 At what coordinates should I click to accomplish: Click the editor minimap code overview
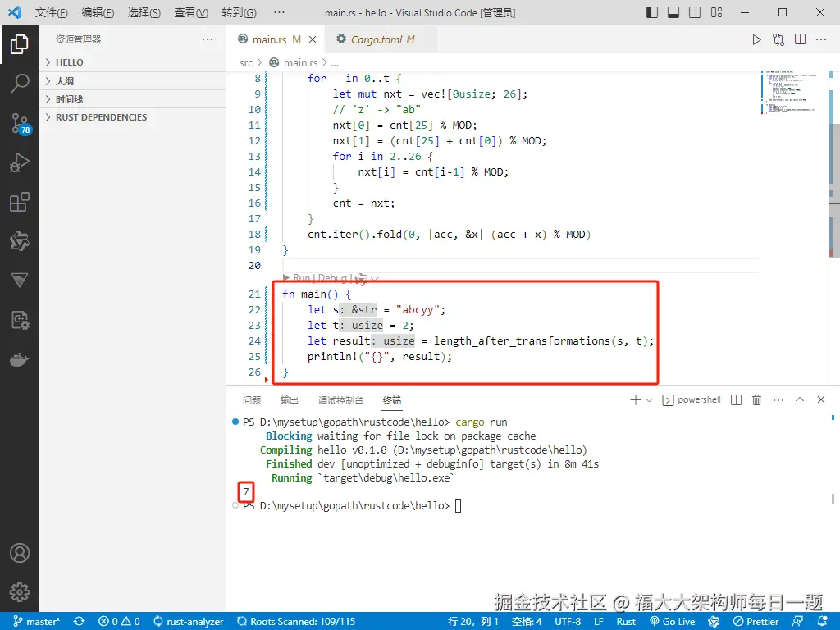791,92
